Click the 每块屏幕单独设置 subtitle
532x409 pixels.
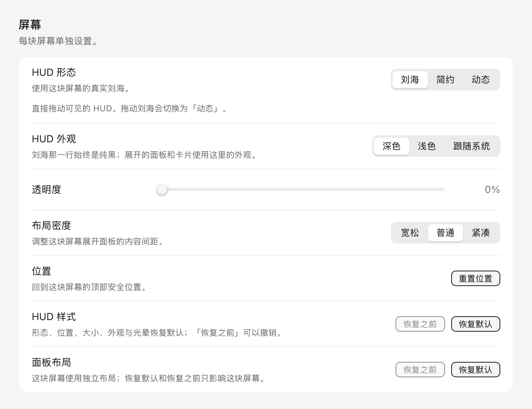click(58, 41)
